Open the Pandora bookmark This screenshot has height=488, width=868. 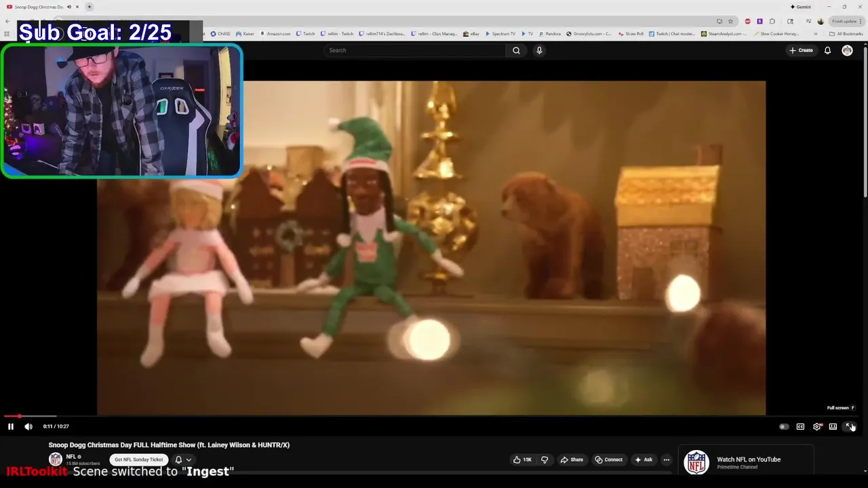coord(550,33)
